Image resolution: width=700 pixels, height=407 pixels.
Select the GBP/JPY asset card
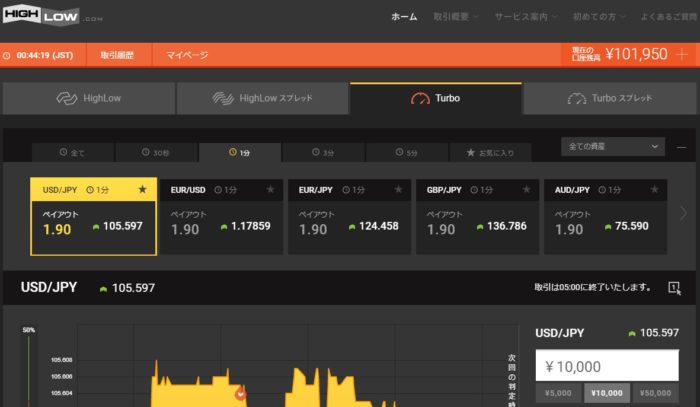(x=477, y=216)
